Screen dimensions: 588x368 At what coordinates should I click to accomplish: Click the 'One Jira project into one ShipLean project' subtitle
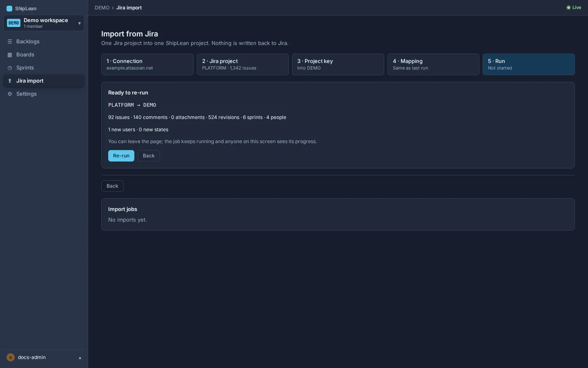(x=195, y=43)
